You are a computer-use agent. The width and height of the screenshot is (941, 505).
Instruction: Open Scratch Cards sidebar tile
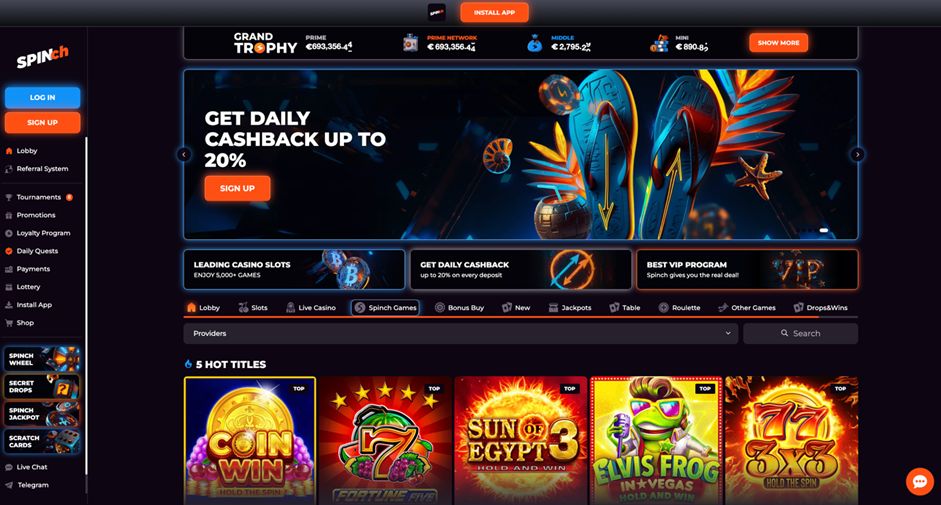(42, 441)
